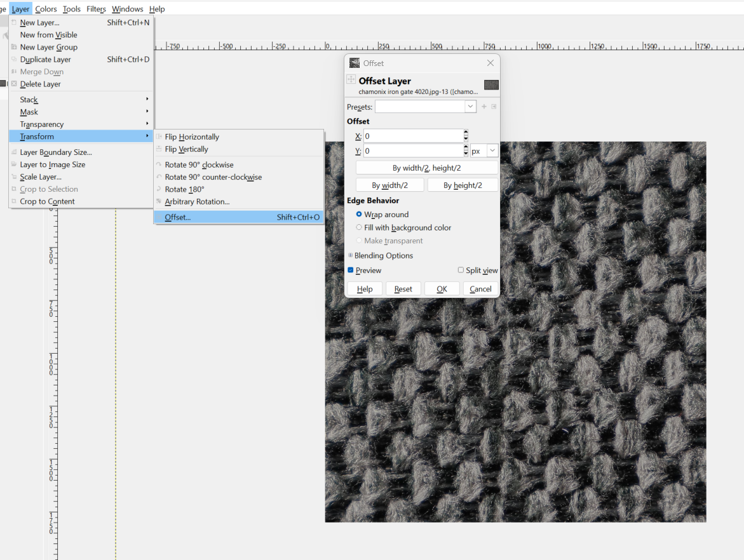
Task: Open the Colors menu
Action: click(x=46, y=9)
